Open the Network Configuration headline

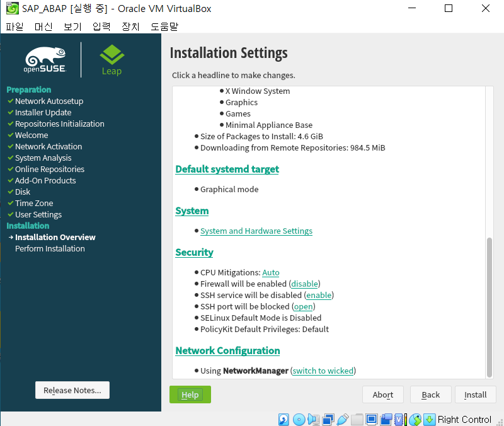(x=227, y=350)
